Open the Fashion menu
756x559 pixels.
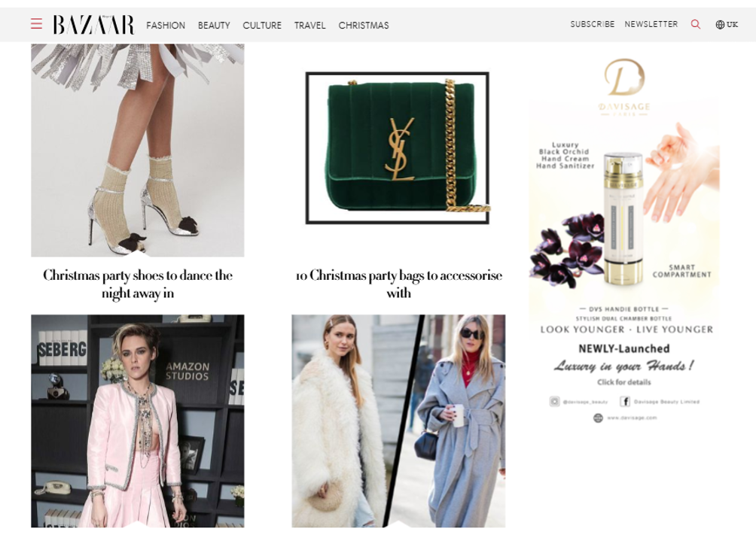click(166, 25)
